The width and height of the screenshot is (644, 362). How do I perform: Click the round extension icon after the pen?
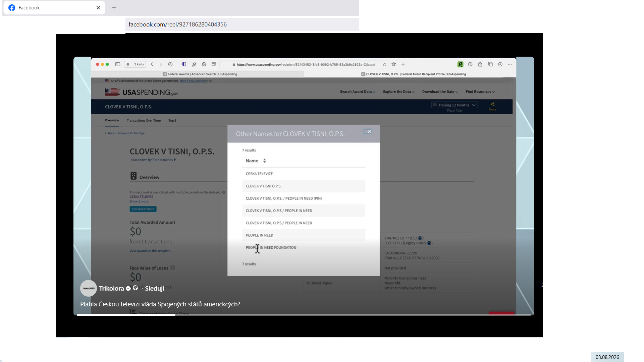[x=204, y=64]
